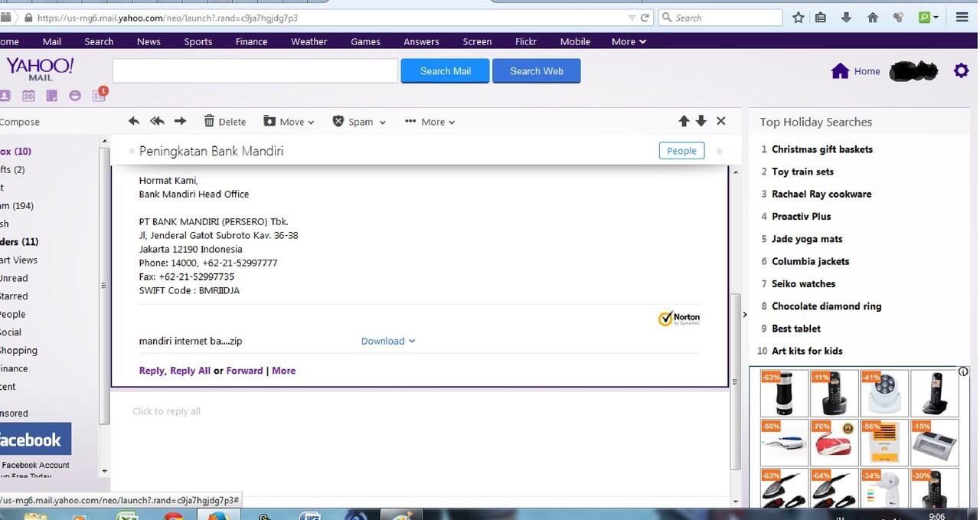Open Download dropdown for zip attachment
The width and height of the screenshot is (980, 520).
click(388, 341)
